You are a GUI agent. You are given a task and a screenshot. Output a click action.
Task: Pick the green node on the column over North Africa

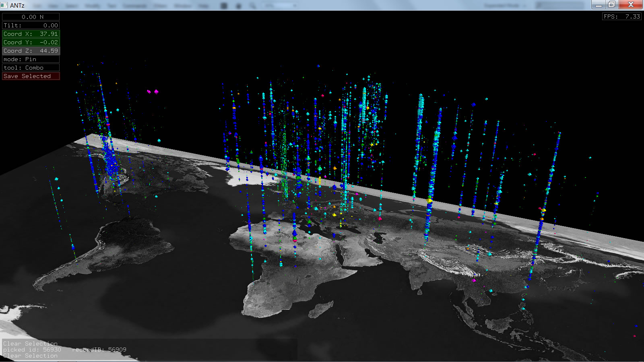(x=295, y=239)
